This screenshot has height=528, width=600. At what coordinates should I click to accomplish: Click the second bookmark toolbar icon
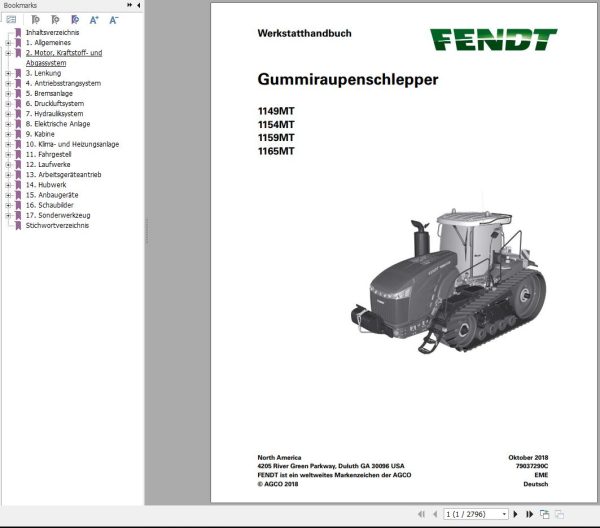55,20
